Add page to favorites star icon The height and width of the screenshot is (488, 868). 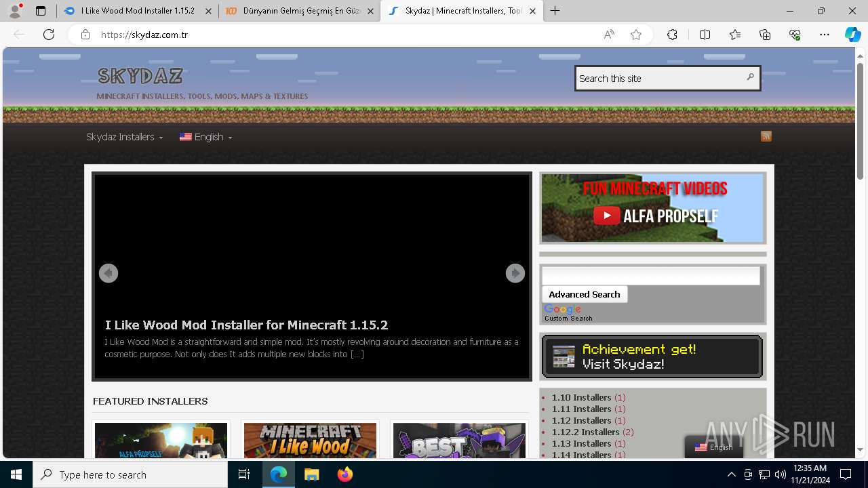(636, 35)
